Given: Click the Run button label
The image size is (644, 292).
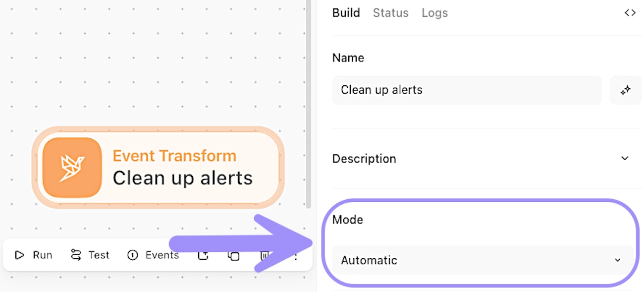Looking at the screenshot, I should click(43, 255).
